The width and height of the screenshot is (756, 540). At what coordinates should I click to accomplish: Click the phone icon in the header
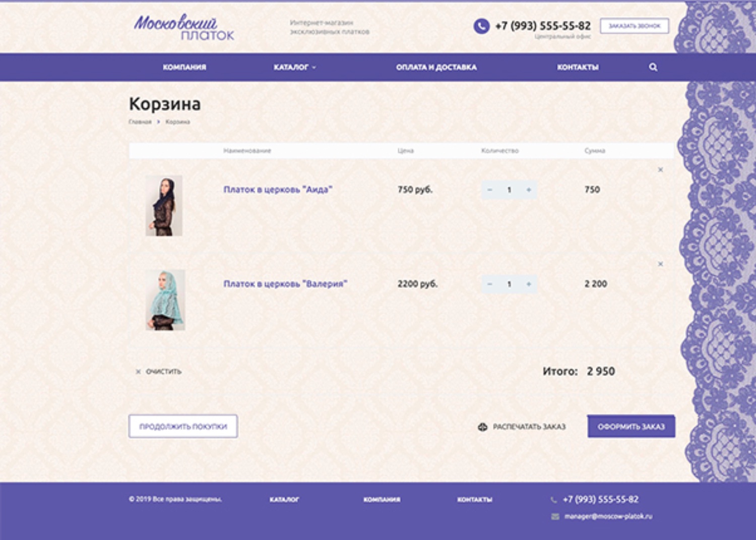(x=481, y=26)
